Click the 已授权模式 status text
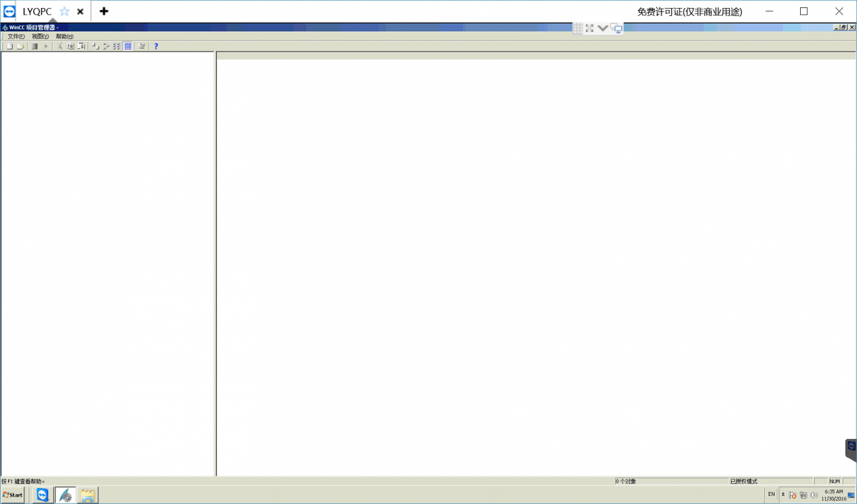 [x=744, y=481]
